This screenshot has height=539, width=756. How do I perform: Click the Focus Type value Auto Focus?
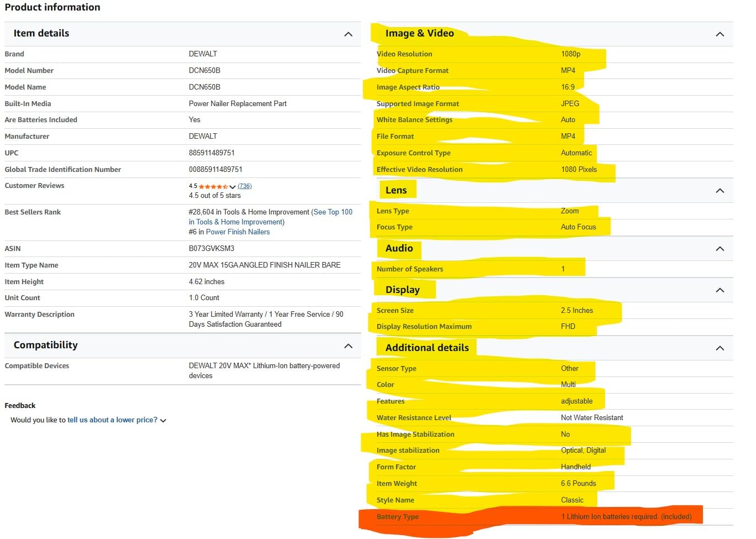point(578,227)
